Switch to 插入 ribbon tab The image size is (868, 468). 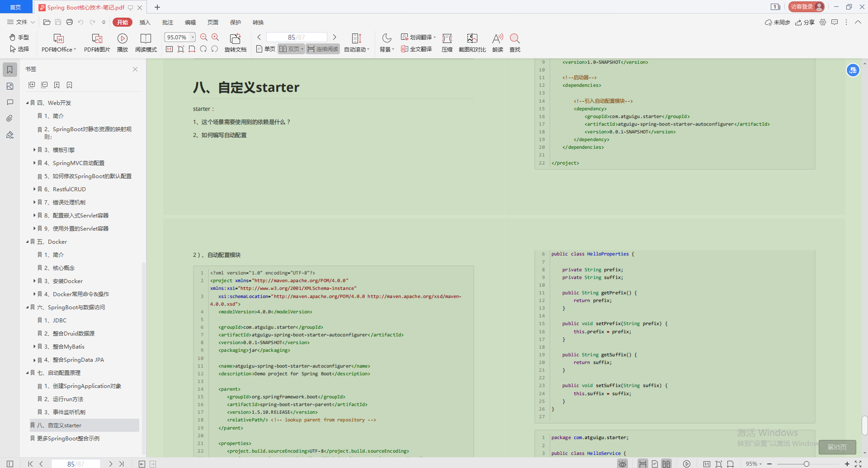(x=145, y=22)
